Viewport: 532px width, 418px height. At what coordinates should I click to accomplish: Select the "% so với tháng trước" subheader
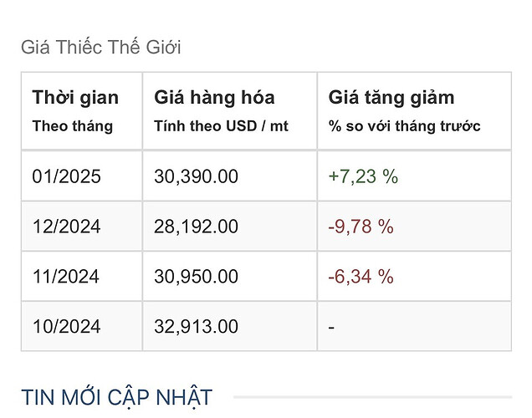(405, 126)
